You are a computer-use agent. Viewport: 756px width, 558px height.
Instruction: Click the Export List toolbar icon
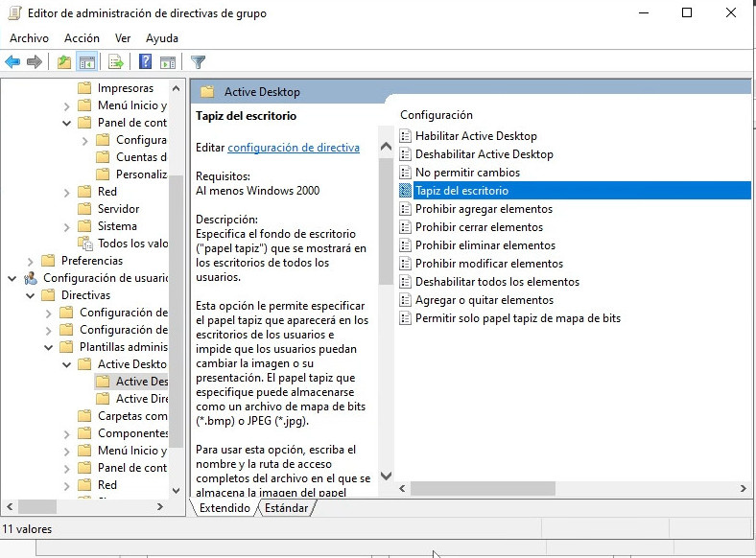116,62
